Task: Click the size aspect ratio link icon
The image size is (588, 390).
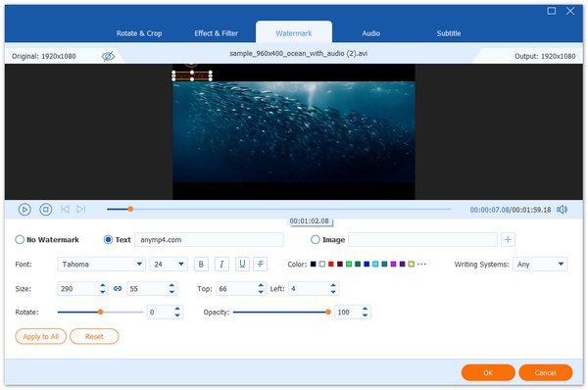Action: pyautogui.click(x=118, y=289)
